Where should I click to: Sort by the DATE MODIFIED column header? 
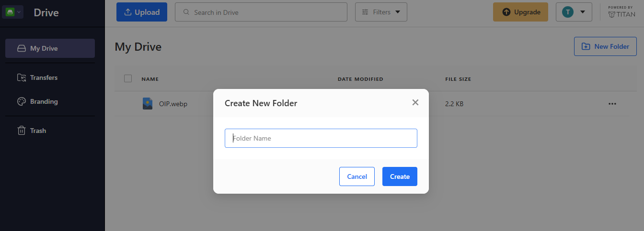360,79
